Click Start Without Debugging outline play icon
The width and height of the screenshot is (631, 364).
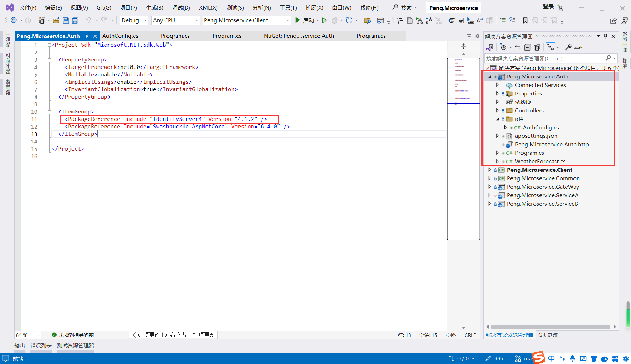(x=324, y=20)
